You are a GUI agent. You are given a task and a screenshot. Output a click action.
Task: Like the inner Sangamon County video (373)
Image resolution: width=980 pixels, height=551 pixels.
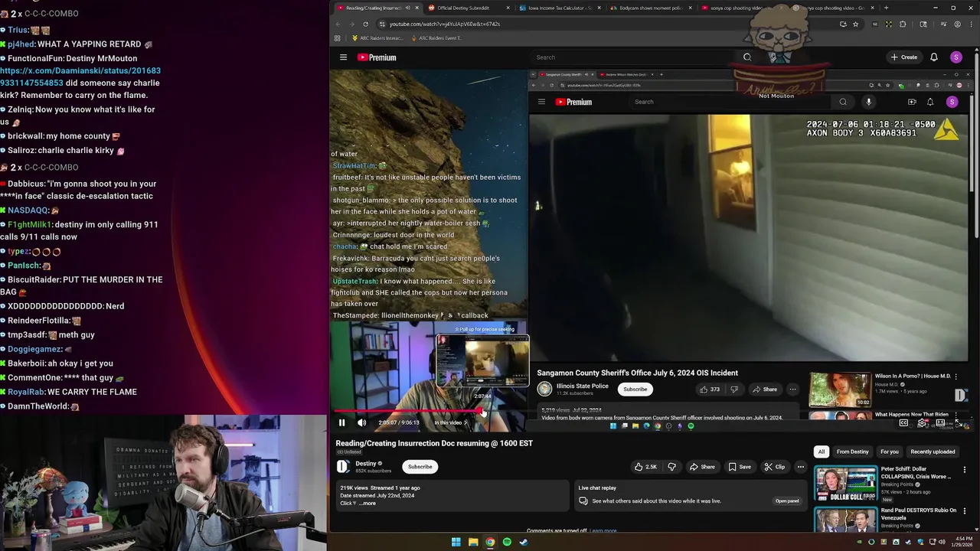coord(710,389)
